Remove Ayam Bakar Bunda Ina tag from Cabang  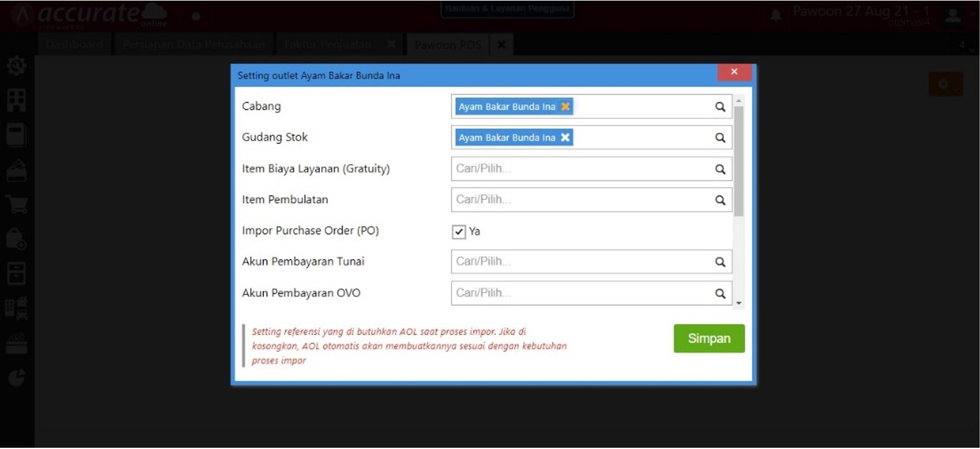(565, 107)
